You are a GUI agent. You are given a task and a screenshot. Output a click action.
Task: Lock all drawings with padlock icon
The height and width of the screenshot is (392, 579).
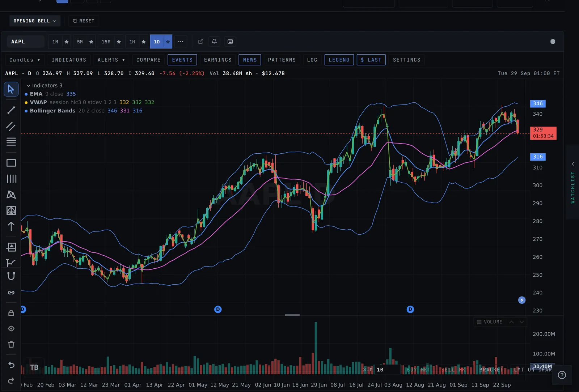pos(11,313)
